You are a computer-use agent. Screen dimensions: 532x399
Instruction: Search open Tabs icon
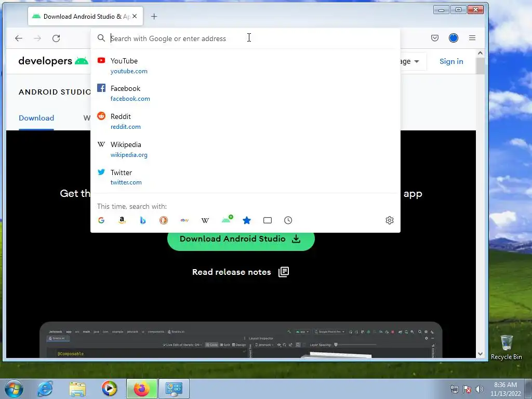268,220
